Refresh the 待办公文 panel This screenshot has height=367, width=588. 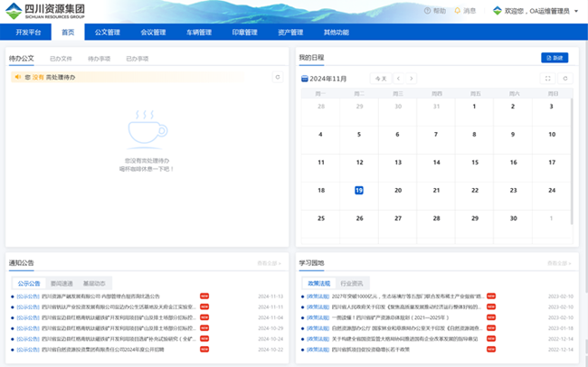(x=278, y=78)
